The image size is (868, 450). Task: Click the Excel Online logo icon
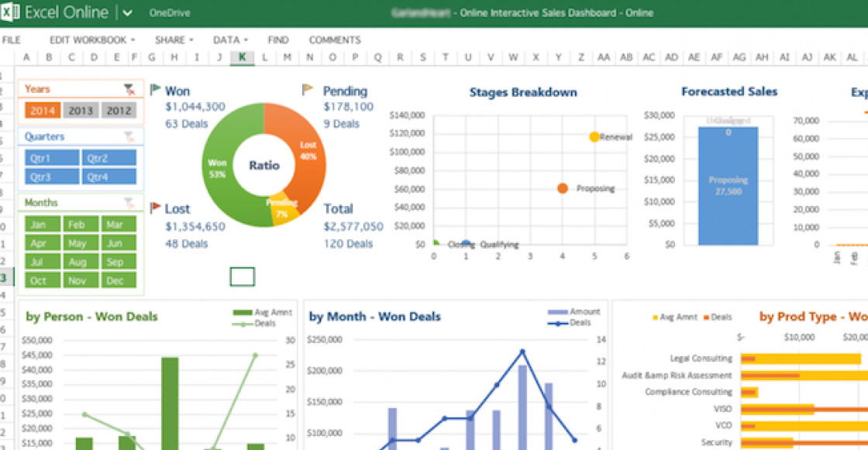(x=11, y=12)
